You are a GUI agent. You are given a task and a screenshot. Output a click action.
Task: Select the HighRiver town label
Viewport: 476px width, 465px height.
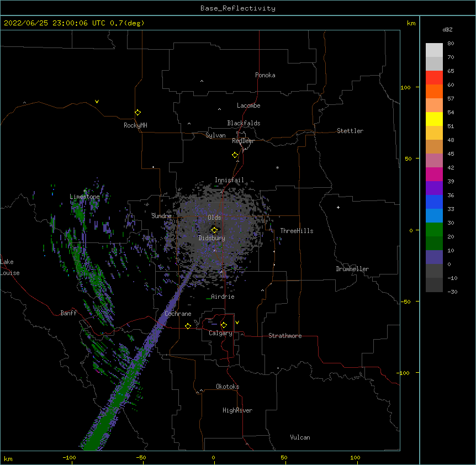pyautogui.click(x=237, y=410)
